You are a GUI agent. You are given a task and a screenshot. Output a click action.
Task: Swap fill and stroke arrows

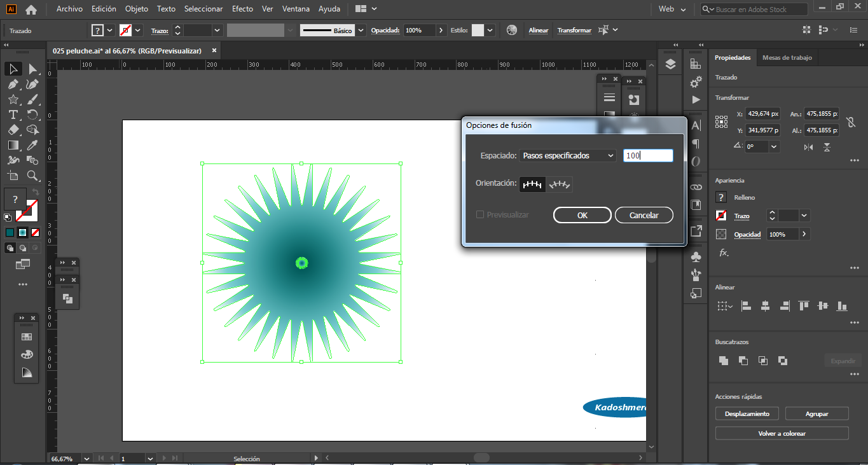36,191
